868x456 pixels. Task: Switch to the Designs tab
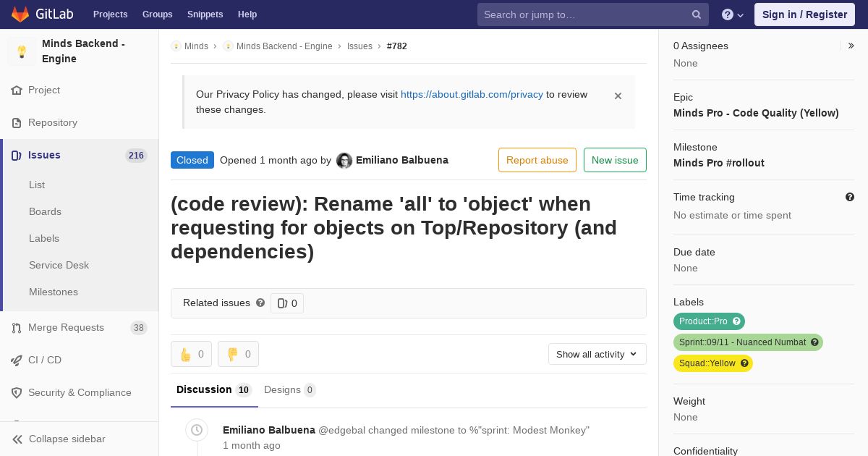pyautogui.click(x=290, y=390)
